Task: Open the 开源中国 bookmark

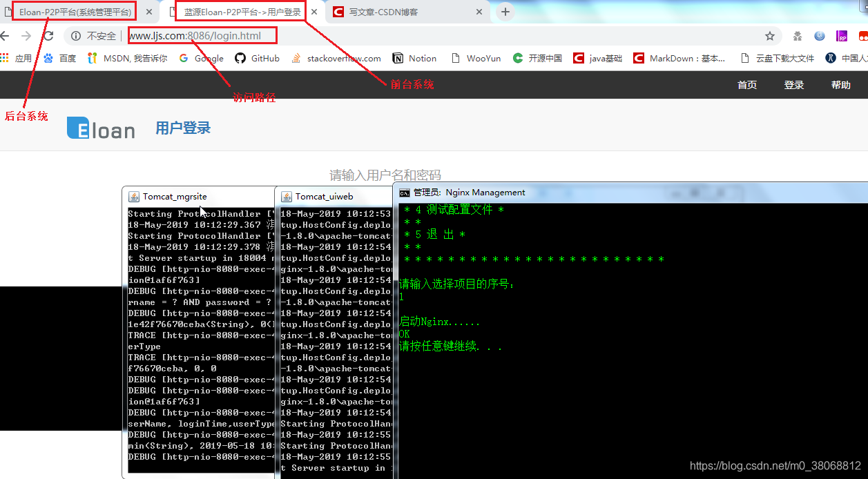Action: (x=537, y=59)
